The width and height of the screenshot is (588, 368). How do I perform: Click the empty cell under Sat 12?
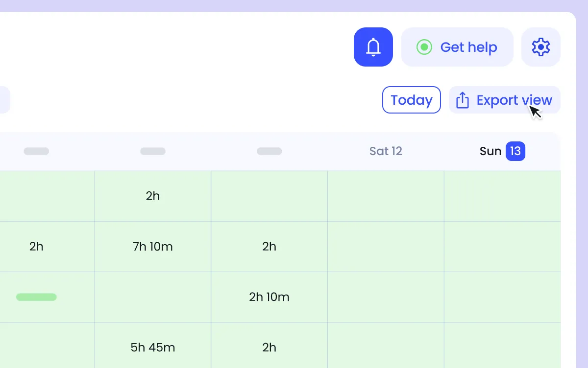click(386, 247)
